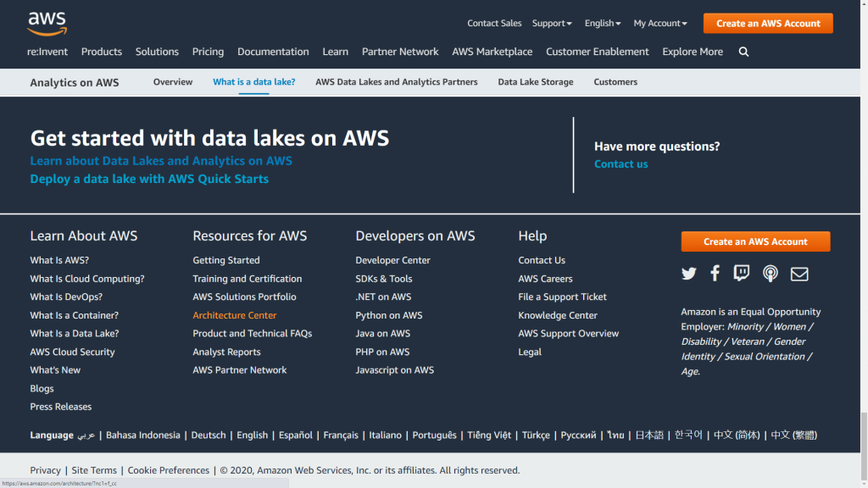The width and height of the screenshot is (868, 488).
Task: Open site search with the magnifier icon
Action: (x=743, y=52)
